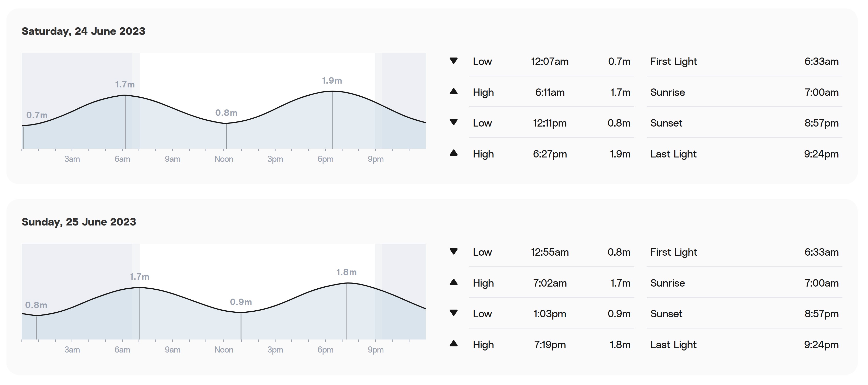Viewport: 868px width, 385px height.
Task: Click the Sunday, 25 June 2023 heading
Action: tap(79, 222)
